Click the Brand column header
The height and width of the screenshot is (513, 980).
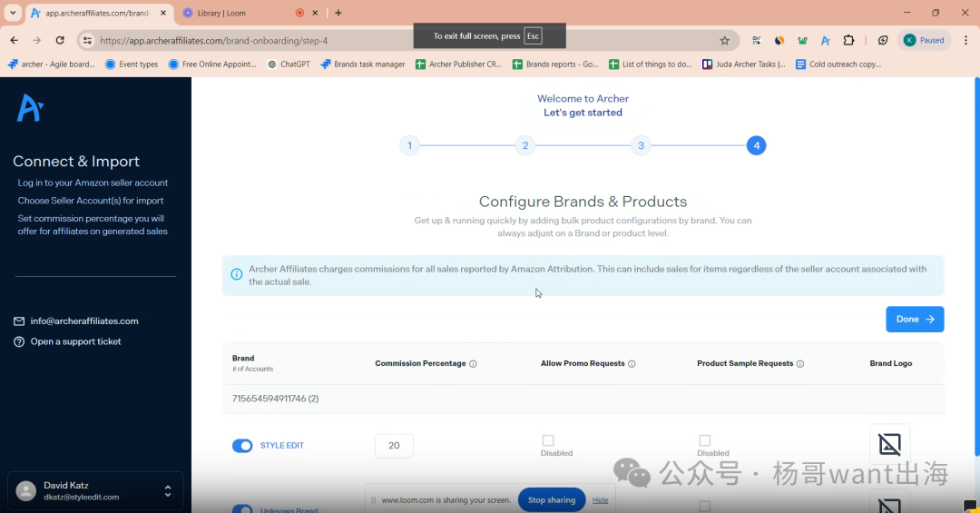click(243, 359)
